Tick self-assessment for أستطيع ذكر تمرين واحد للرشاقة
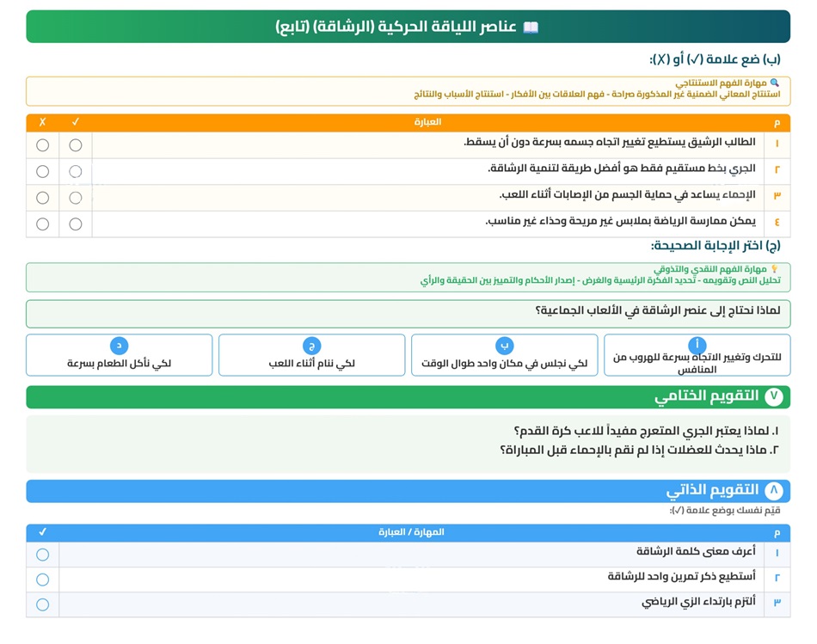 [43, 580]
